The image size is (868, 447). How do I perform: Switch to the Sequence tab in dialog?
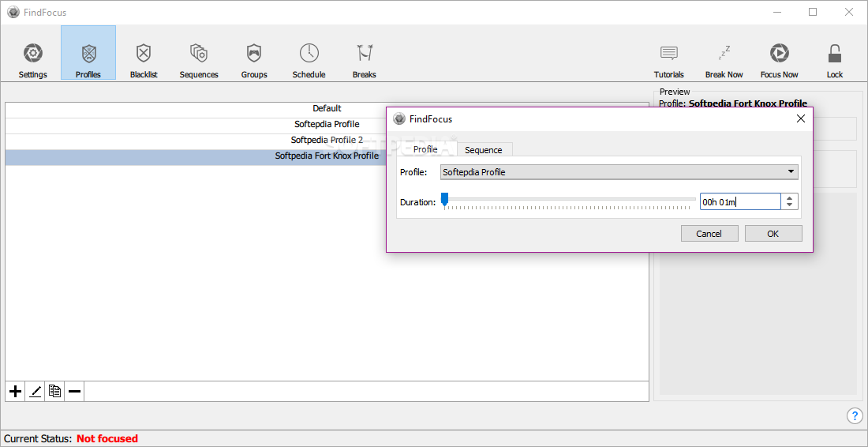point(483,149)
